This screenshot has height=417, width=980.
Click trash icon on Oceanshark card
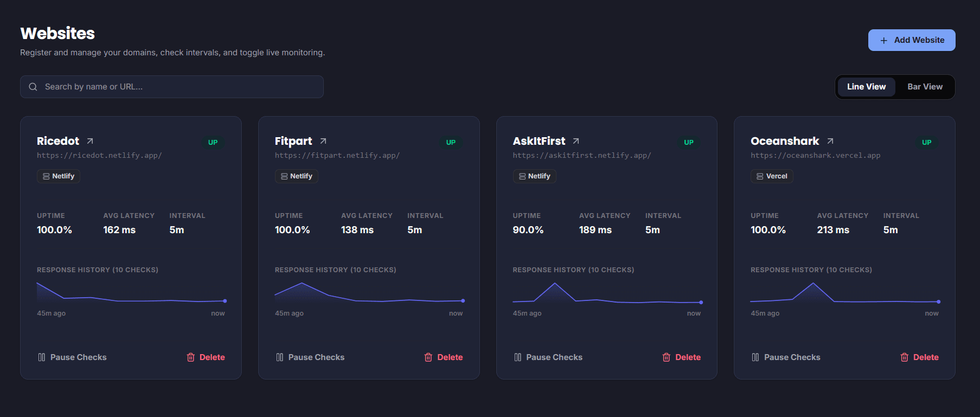(905, 357)
